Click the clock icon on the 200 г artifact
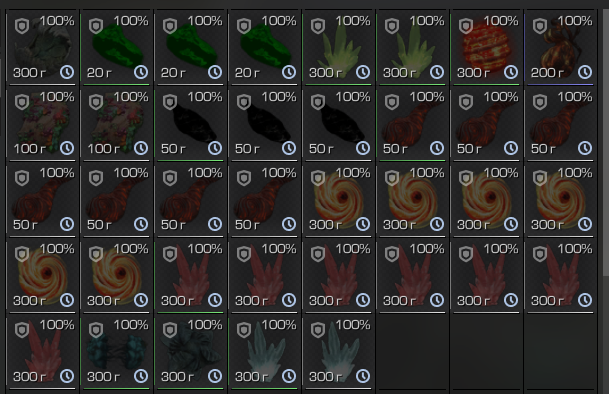This screenshot has height=394, width=609. 585,72
